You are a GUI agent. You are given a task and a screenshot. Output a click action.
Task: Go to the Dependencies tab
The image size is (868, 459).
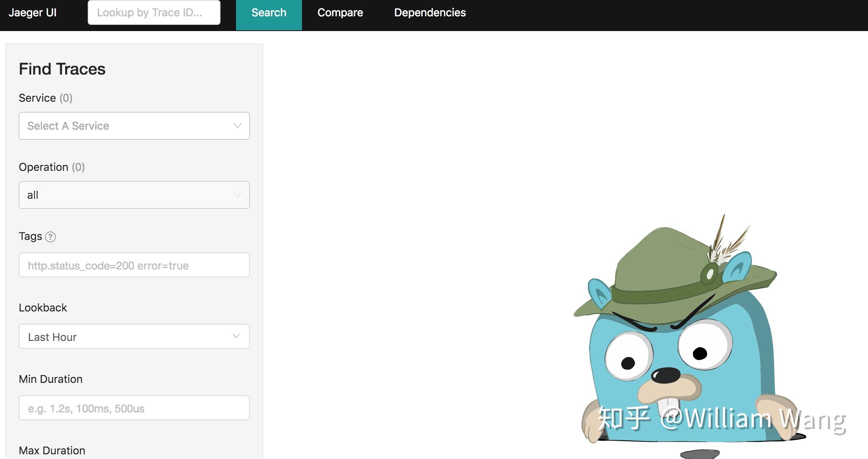430,13
